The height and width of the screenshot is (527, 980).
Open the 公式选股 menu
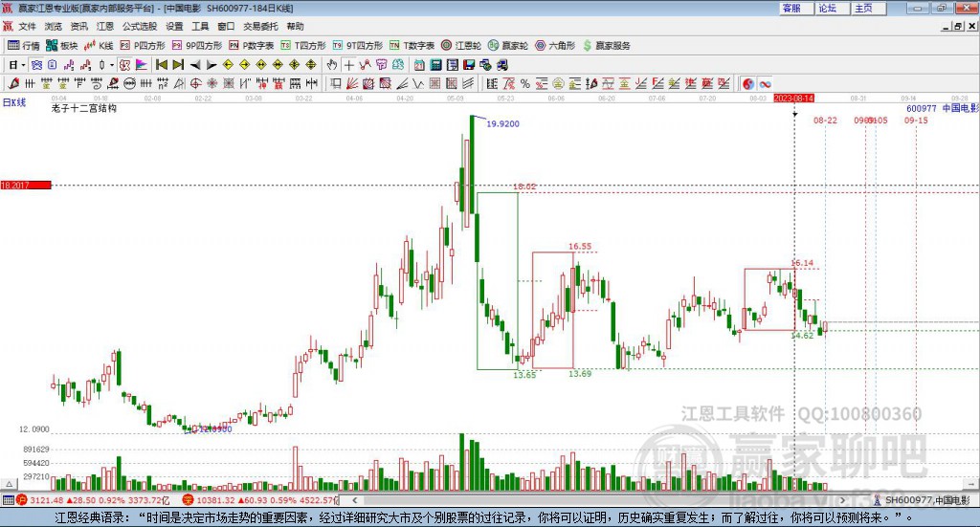click(139, 26)
